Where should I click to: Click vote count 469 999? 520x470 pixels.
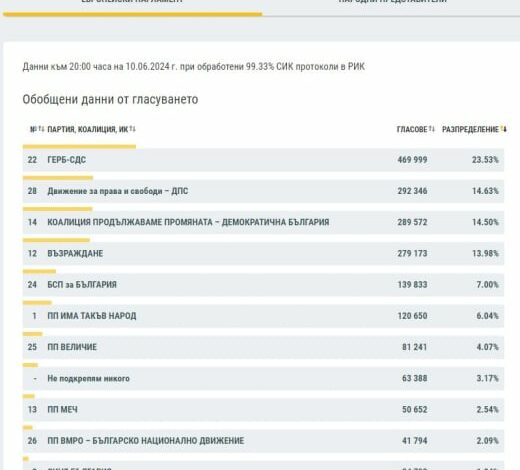pos(412,160)
